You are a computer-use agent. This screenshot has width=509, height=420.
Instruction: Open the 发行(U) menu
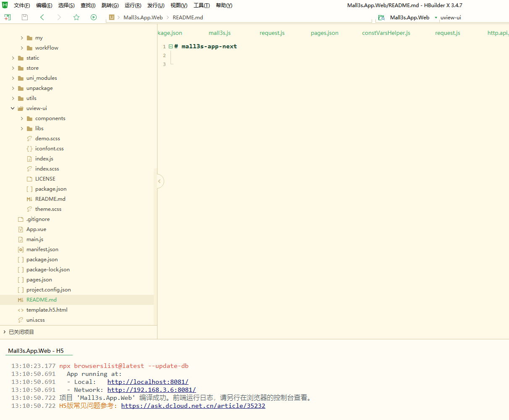156,5
